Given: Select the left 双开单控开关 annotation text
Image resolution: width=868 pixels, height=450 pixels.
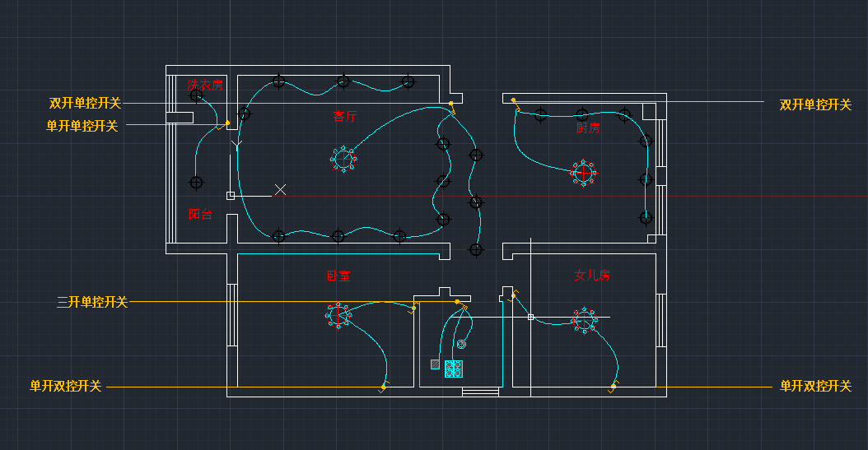Looking at the screenshot, I should pyautogui.click(x=85, y=103).
